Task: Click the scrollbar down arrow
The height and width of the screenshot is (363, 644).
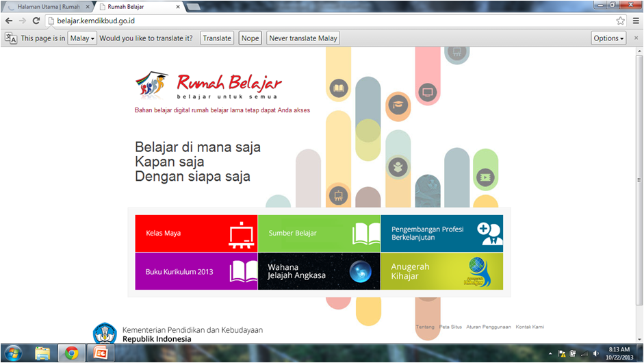Action: click(x=639, y=340)
